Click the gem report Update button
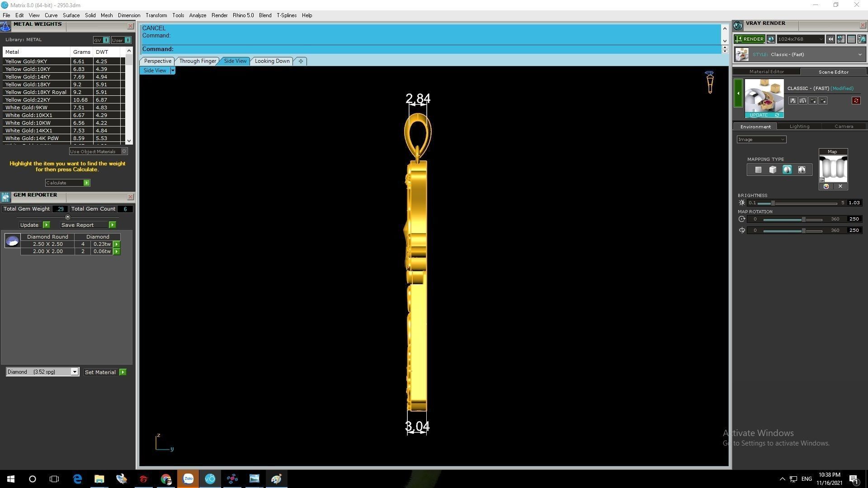 34,225
